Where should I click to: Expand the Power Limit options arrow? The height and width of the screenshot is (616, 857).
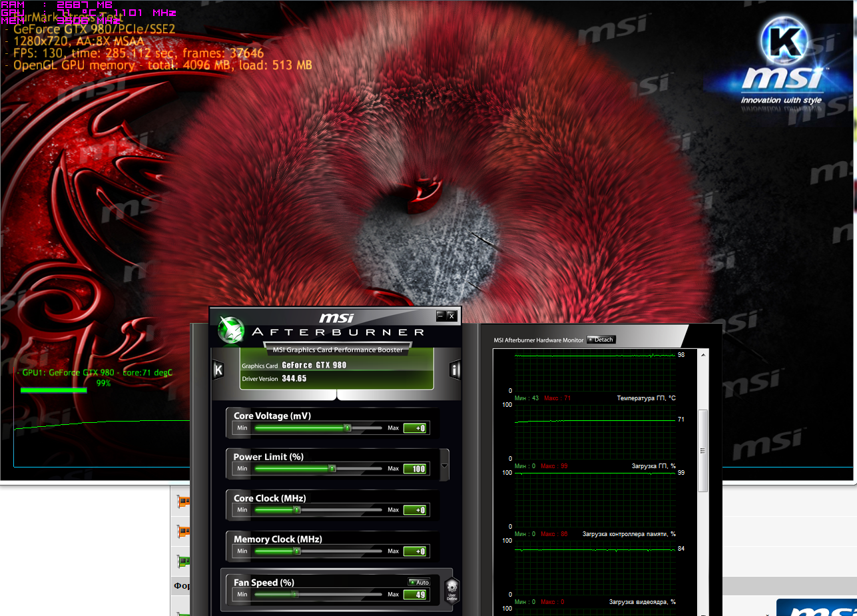coord(445,465)
